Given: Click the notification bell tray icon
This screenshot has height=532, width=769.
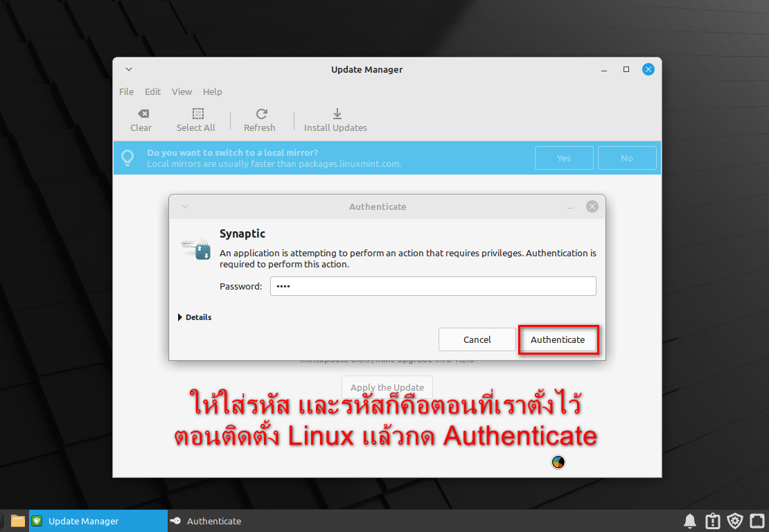Looking at the screenshot, I should (689, 521).
